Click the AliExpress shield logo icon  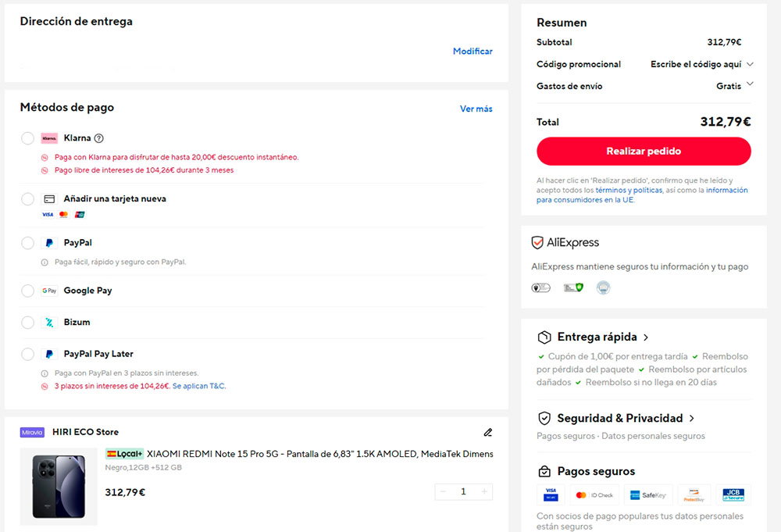(537, 243)
